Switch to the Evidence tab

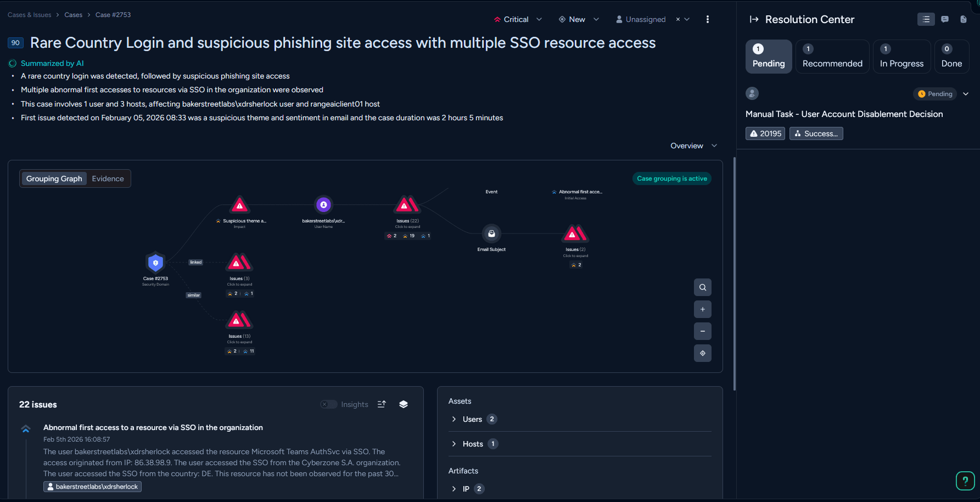point(108,179)
